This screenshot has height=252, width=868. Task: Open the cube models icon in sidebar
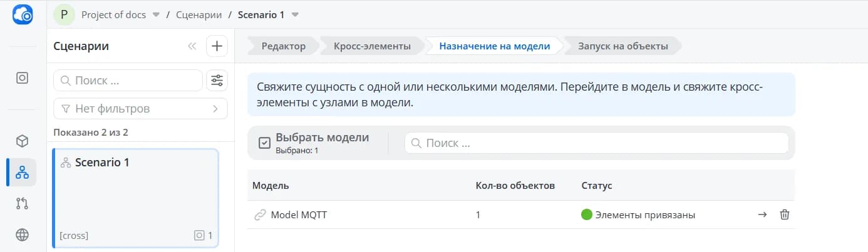pyautogui.click(x=22, y=141)
